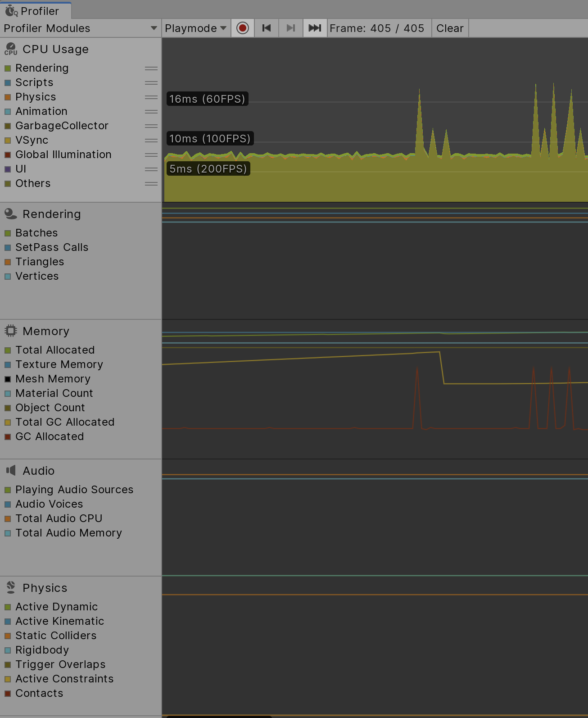Viewport: 588px width, 718px height.
Task: Click the reorder handle for Animation
Action: tap(151, 112)
